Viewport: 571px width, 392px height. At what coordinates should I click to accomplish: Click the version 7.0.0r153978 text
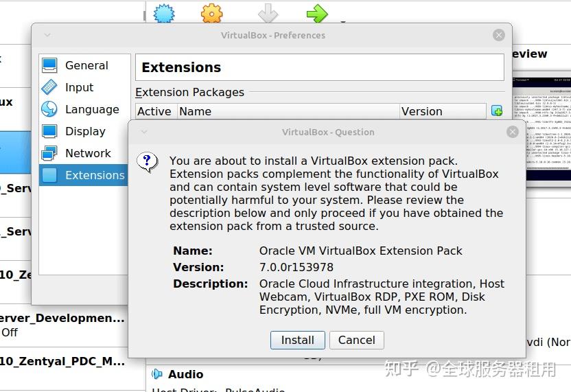[296, 267]
